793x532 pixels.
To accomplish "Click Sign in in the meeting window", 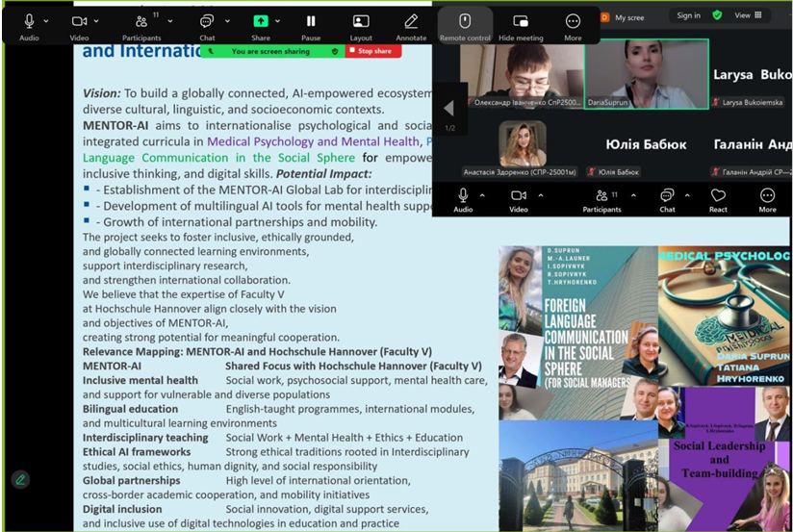I will pos(688,15).
